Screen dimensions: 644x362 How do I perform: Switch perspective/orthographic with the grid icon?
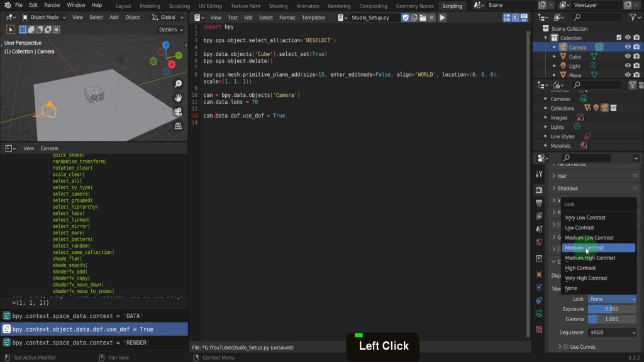point(178,126)
